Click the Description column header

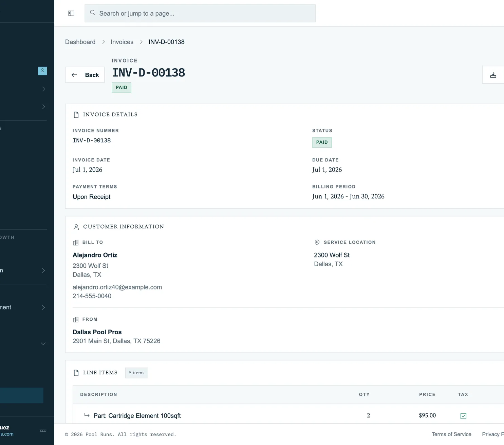click(98, 394)
